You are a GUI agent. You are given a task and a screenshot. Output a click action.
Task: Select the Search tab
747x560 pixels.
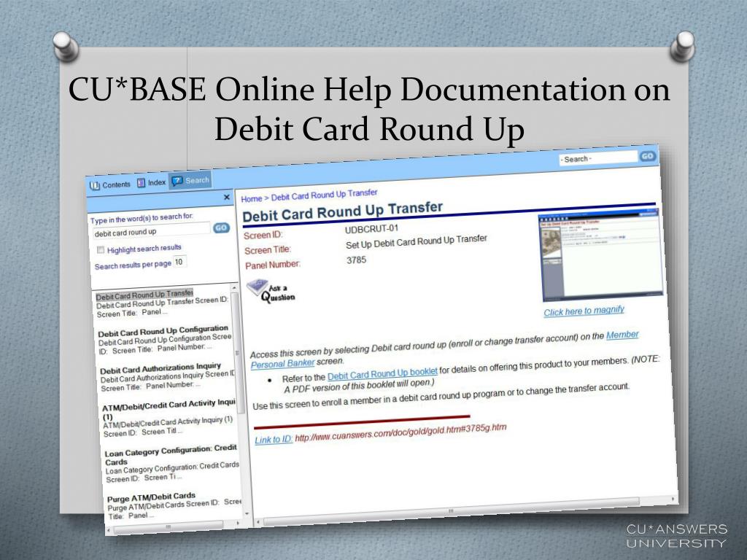[x=190, y=181]
